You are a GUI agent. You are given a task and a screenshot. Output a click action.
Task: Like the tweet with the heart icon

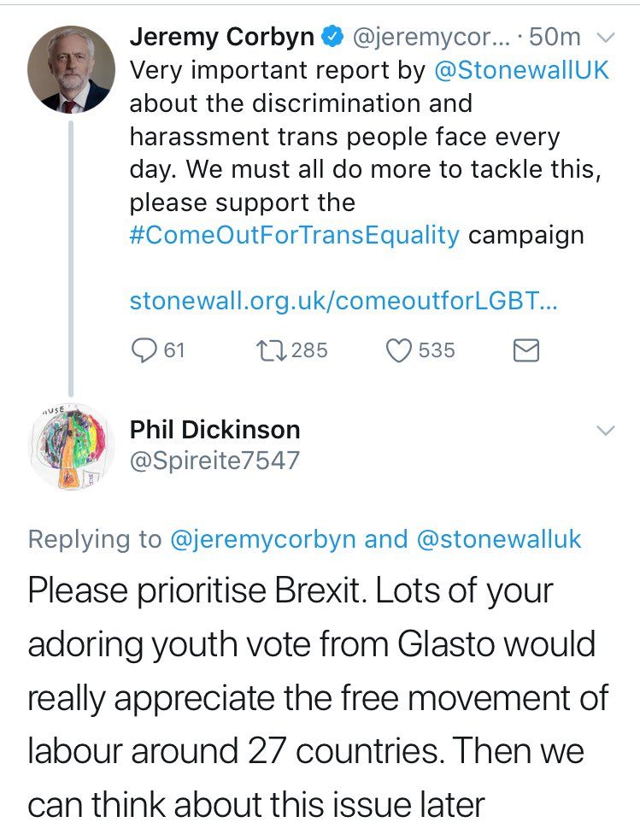pyautogui.click(x=400, y=350)
